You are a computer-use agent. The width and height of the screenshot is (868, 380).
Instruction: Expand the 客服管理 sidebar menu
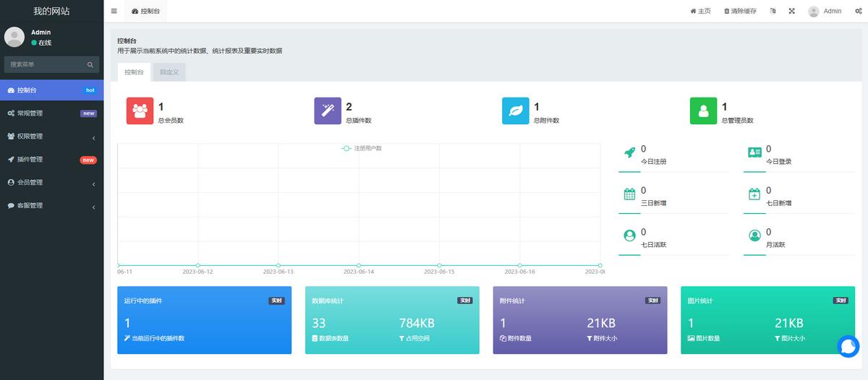click(x=51, y=206)
